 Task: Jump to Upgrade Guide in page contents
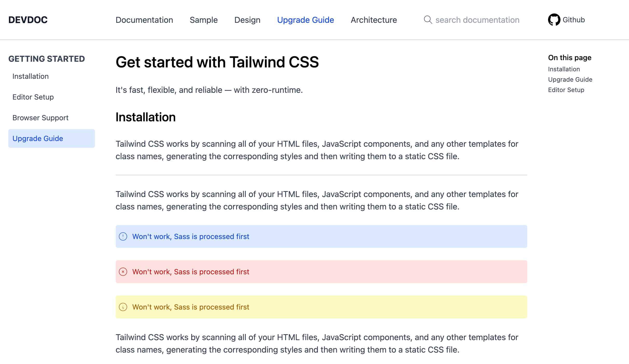[x=570, y=80]
